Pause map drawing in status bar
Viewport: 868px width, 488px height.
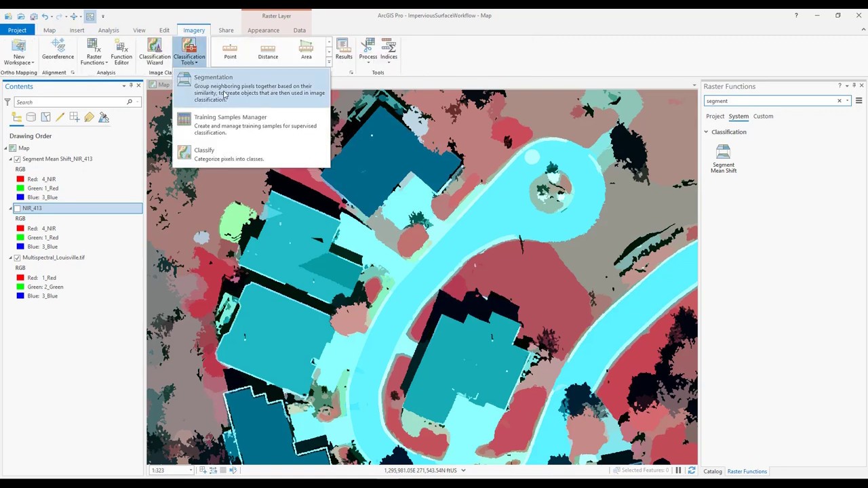[x=678, y=470]
